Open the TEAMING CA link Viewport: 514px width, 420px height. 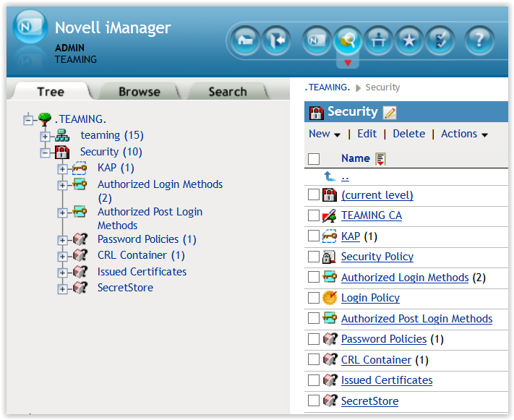pos(372,215)
